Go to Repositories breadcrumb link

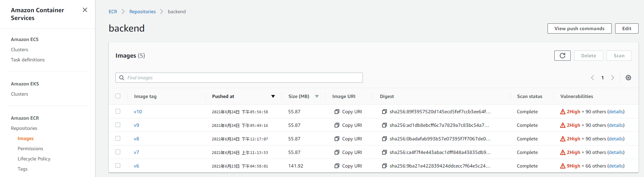pyautogui.click(x=143, y=12)
